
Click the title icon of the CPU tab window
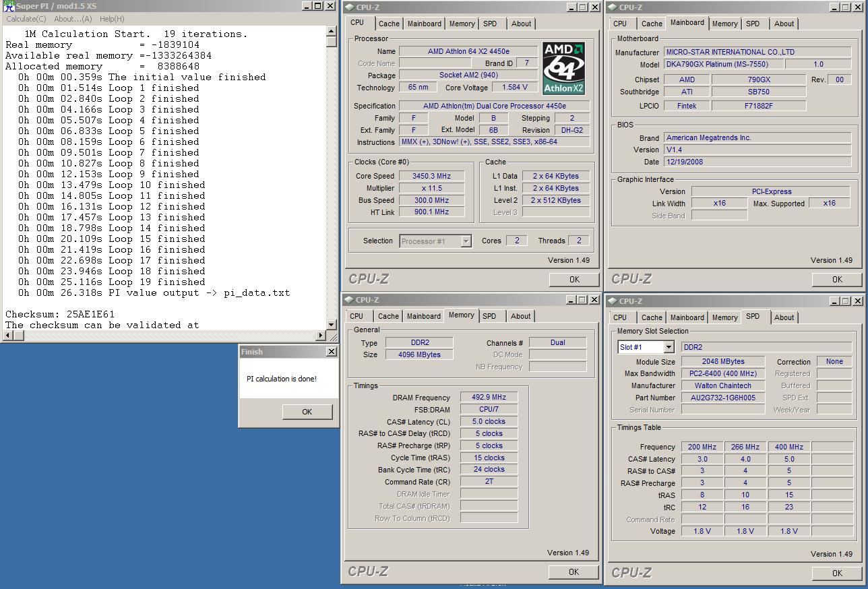(x=348, y=7)
